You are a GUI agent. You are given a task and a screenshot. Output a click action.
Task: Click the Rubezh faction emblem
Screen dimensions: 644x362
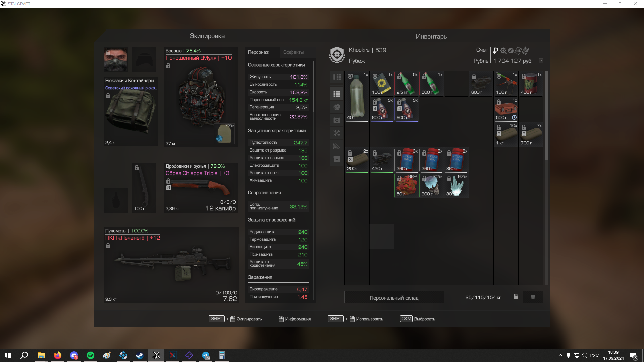point(337,55)
